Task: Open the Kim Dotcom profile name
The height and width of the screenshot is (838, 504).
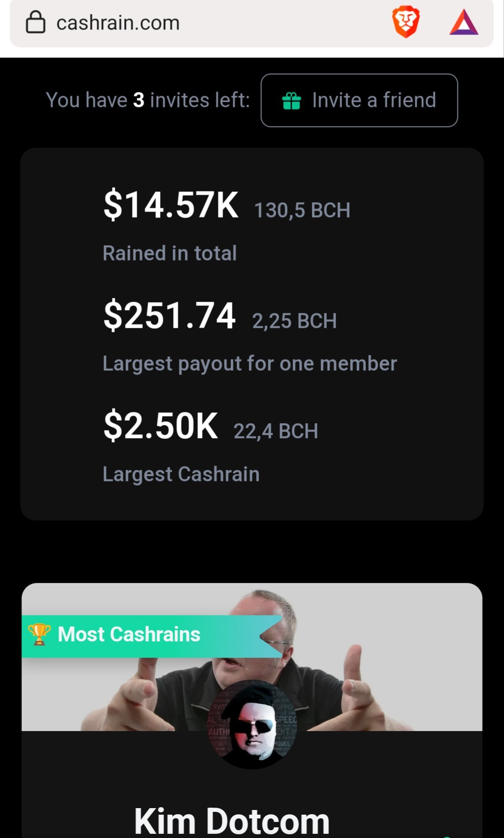Action: (232, 821)
